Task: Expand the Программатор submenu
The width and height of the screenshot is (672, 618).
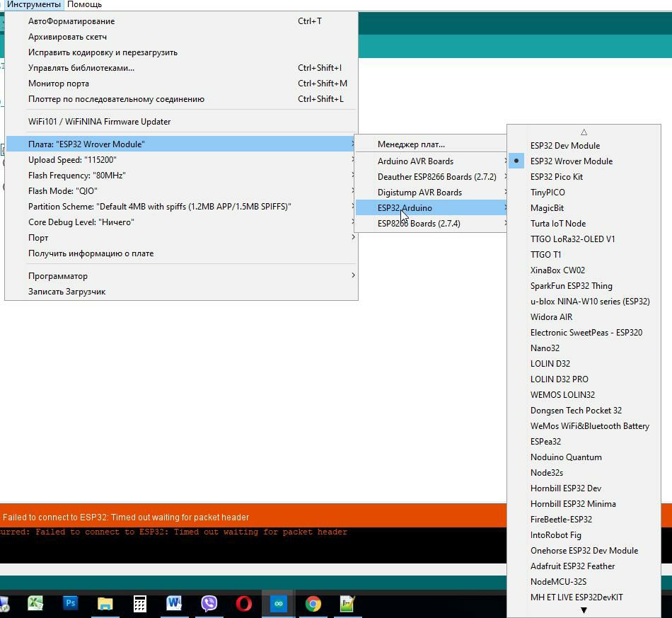Action: pos(181,276)
